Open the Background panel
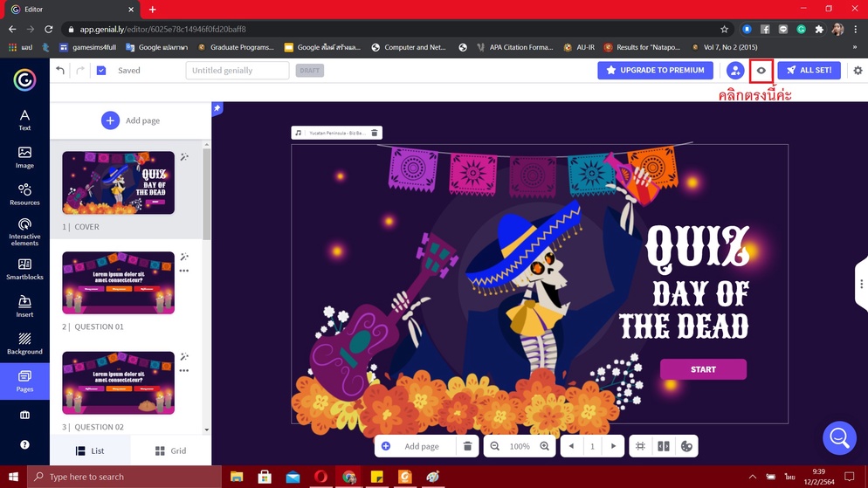Image resolution: width=868 pixels, height=488 pixels. [x=24, y=344]
